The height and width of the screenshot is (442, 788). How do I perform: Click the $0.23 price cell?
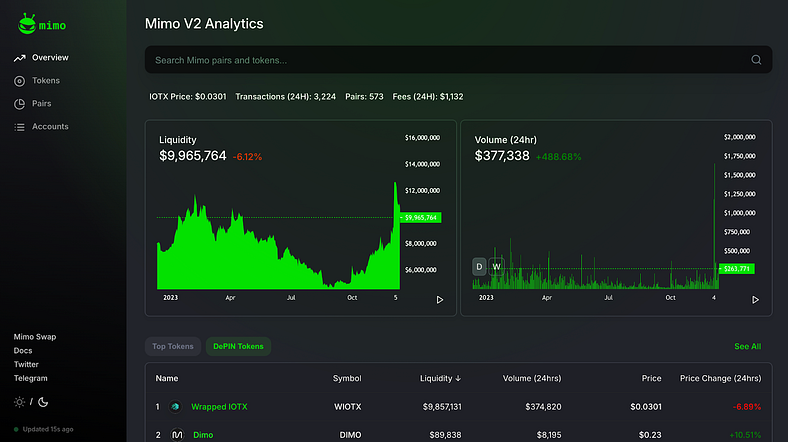pos(650,435)
